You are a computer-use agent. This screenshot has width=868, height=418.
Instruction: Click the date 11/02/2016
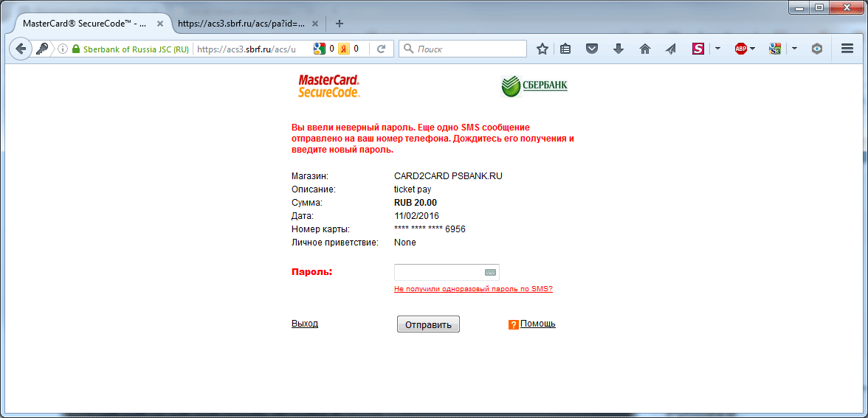point(416,215)
